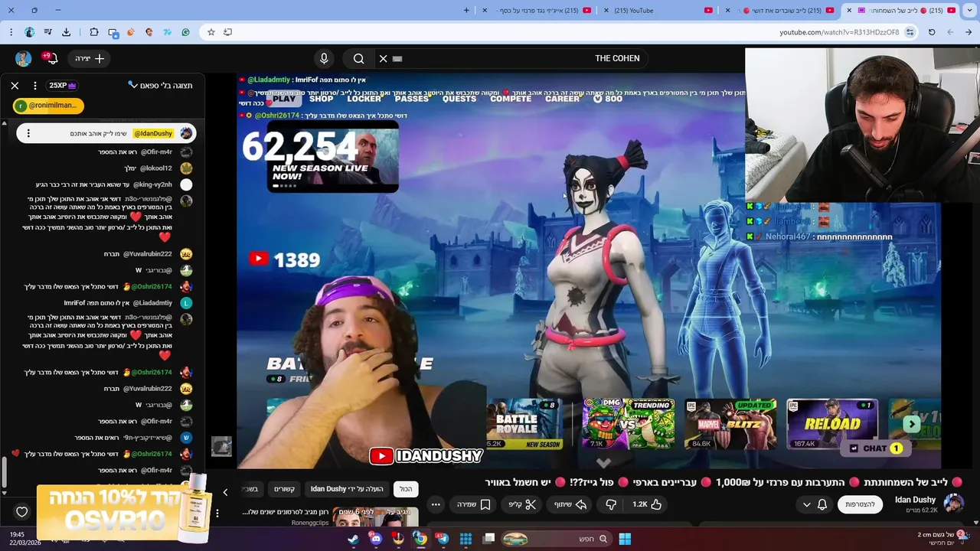Open the OSVR10 discount code banner
This screenshot has height=551, width=980.
coord(122,507)
